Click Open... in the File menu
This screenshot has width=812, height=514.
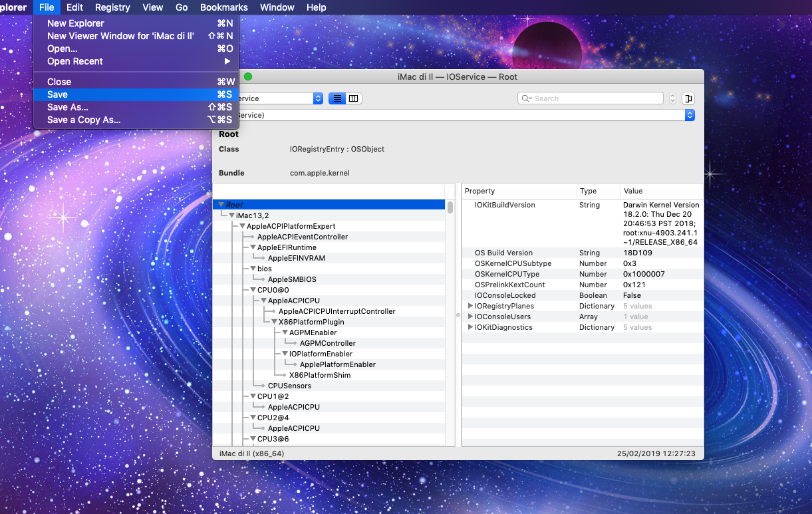click(136, 49)
